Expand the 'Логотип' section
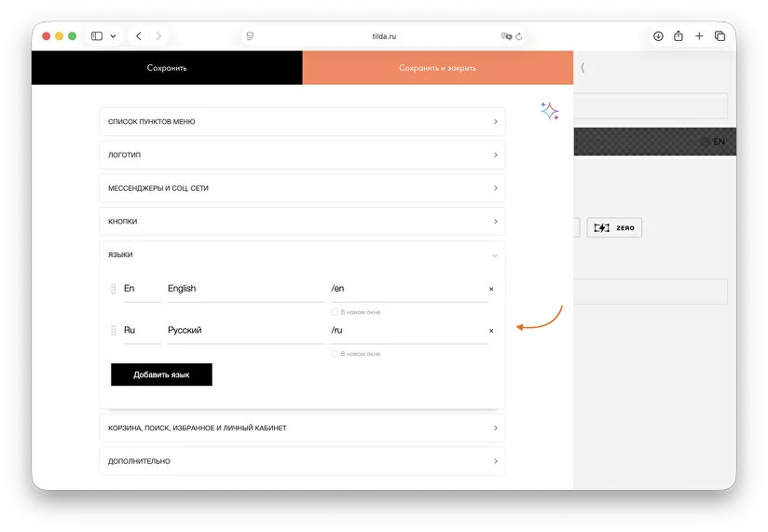 coord(302,155)
